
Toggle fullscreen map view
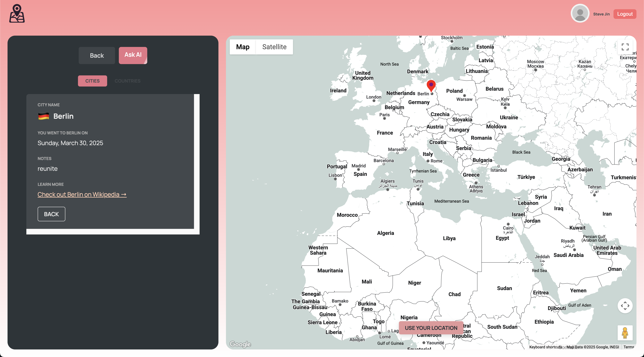click(x=625, y=47)
